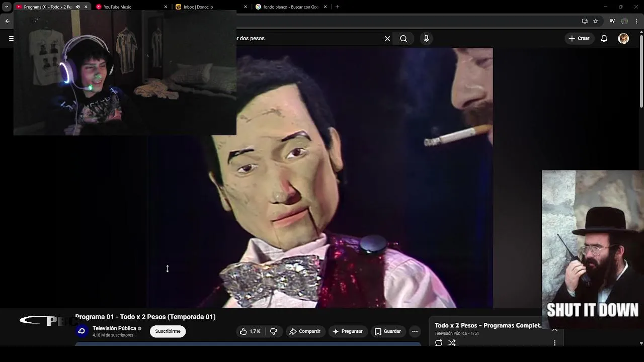Switch to the YouTube Music tab
The width and height of the screenshot is (644, 362).
pos(117,7)
